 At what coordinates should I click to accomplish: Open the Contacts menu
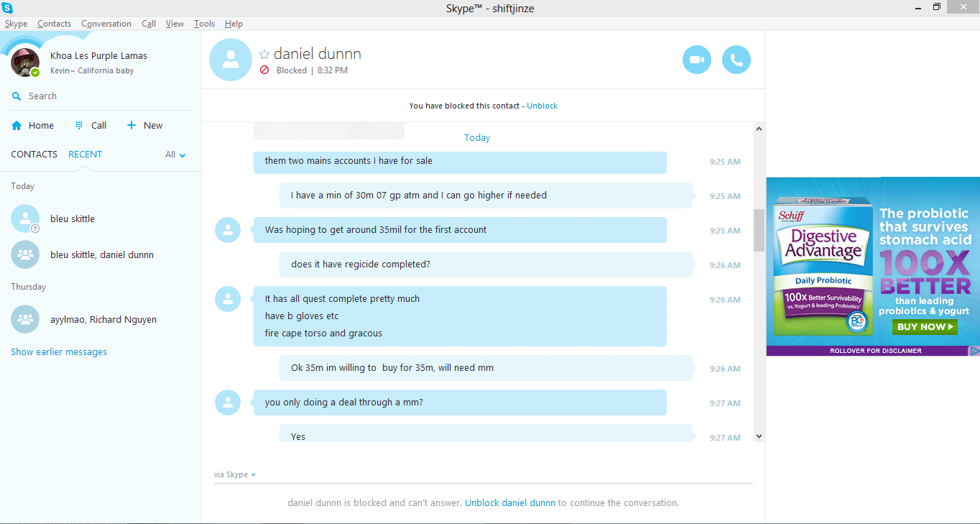(x=54, y=24)
